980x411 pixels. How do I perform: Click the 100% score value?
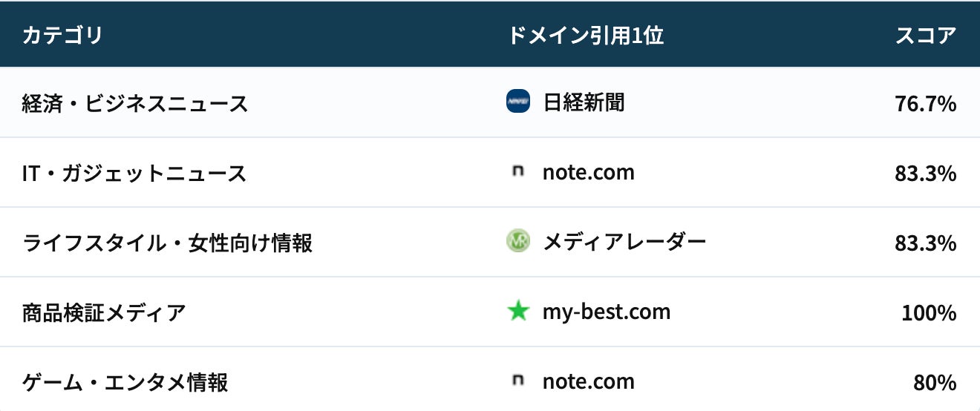point(929,313)
